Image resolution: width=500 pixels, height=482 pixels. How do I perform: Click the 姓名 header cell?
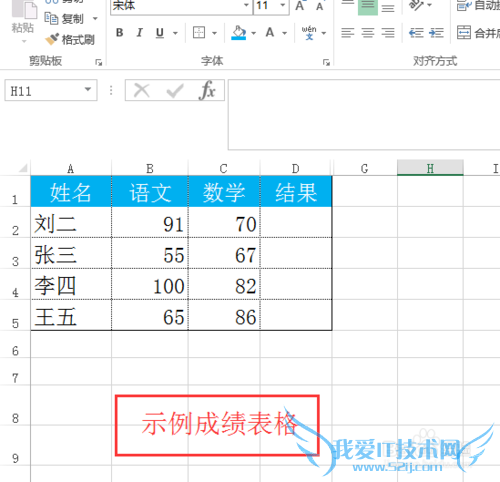71,191
